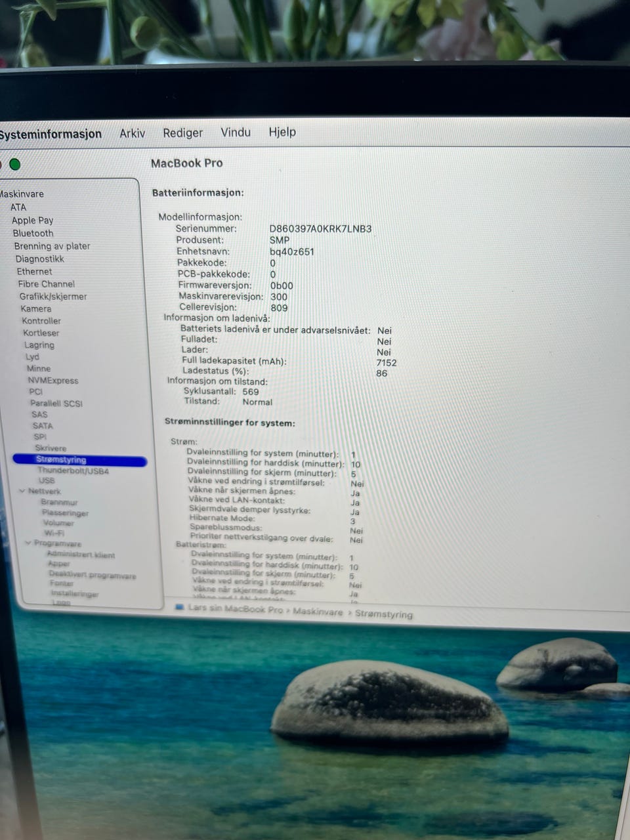Select Kamera in the sidebar

(x=36, y=308)
